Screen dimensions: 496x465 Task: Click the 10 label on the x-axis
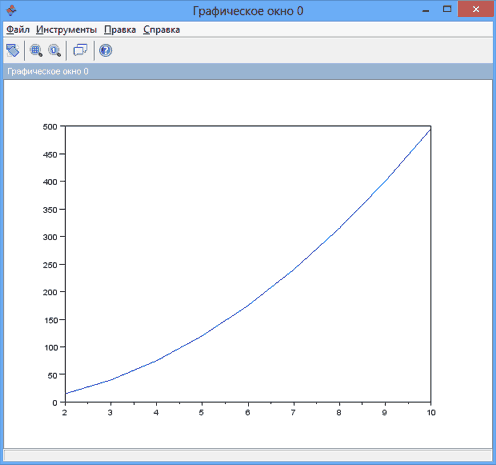click(431, 413)
